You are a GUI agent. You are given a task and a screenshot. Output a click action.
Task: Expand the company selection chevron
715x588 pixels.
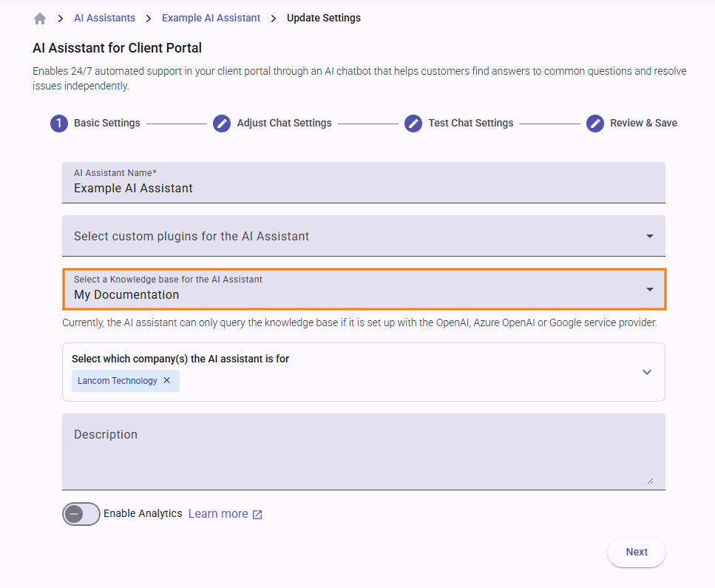point(647,372)
